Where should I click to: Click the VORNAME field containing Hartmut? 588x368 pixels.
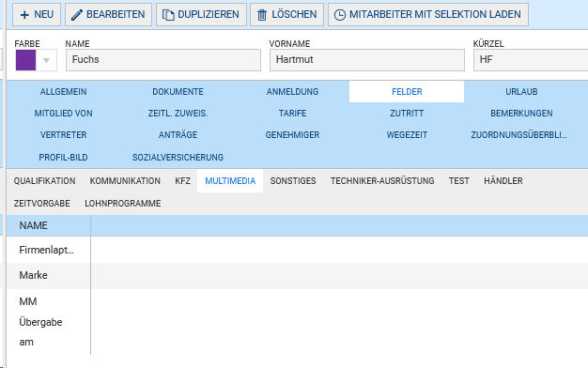click(366, 60)
